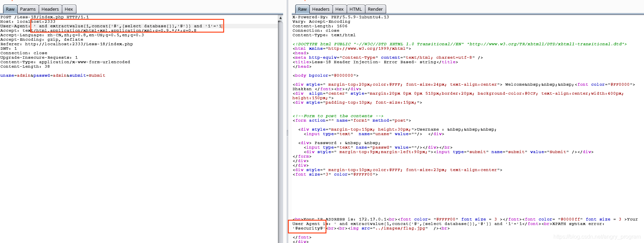
Task: Click the Content-Length: 1606 response header
Action: click(x=320, y=26)
